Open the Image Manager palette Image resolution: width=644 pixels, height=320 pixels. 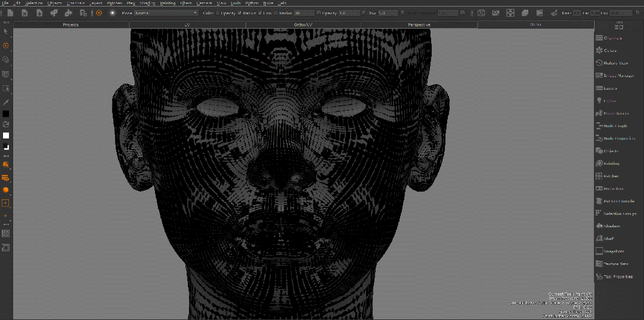[614, 76]
